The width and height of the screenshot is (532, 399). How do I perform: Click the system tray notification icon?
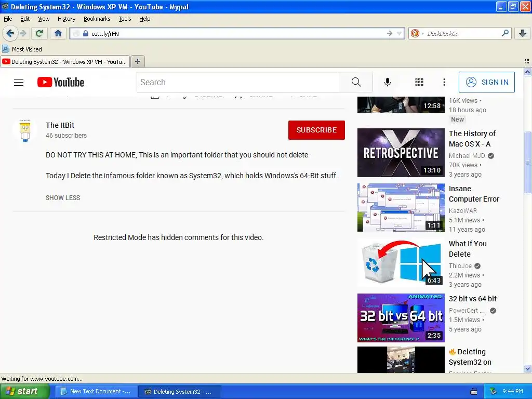[x=494, y=391]
